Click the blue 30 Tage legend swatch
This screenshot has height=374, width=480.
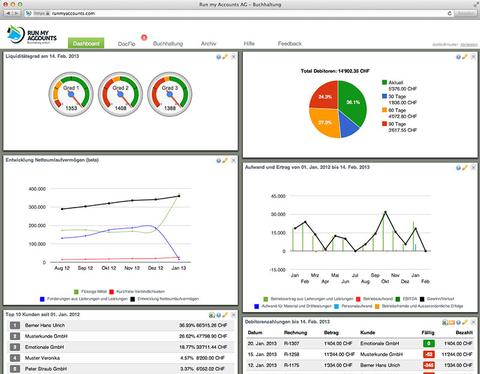point(384,96)
